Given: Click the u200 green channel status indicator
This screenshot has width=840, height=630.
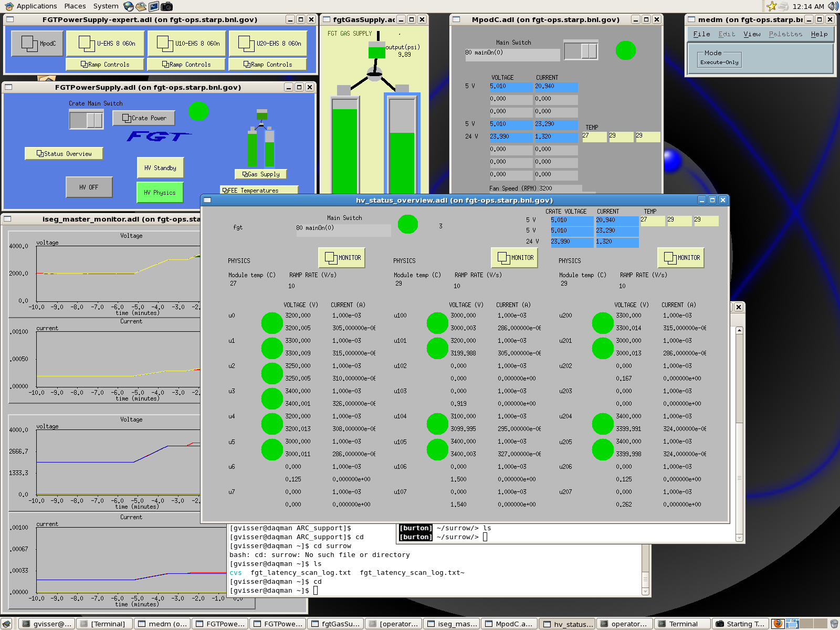Looking at the screenshot, I should 603,323.
